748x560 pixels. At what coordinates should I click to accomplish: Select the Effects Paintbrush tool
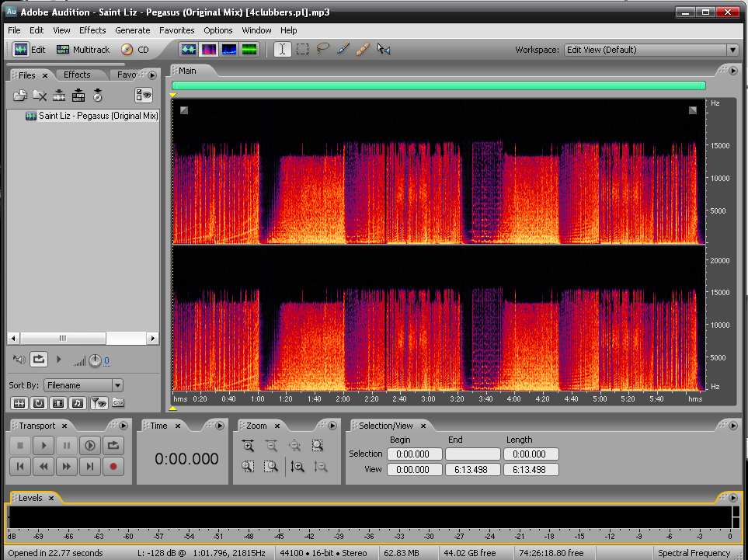coord(343,49)
